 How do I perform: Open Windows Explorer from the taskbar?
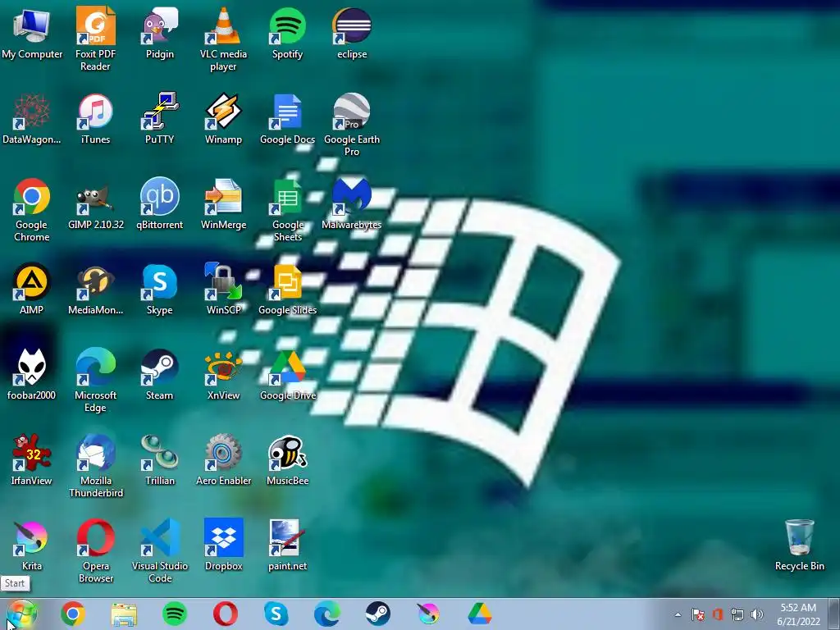[124, 614]
